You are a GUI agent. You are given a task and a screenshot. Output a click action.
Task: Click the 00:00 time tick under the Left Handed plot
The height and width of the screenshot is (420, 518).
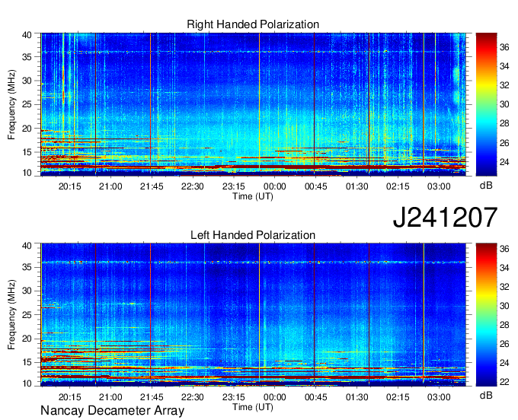275,396
